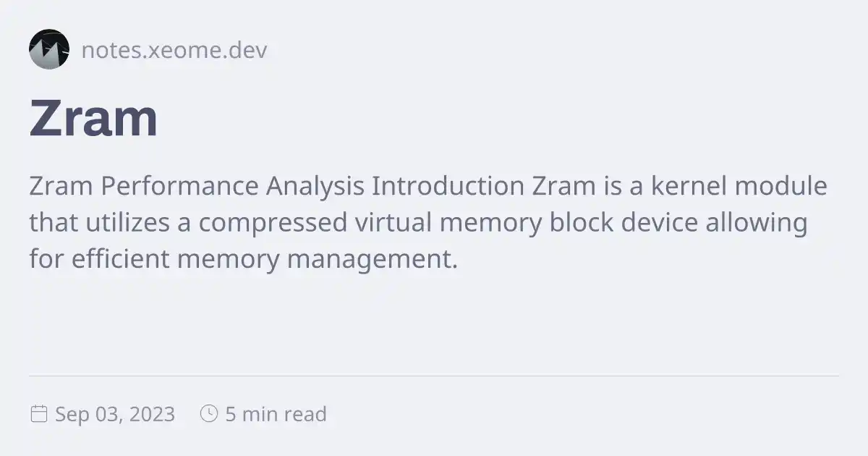Select the words "block device" in the description
Viewport: 868px width, 456px height.
point(624,222)
